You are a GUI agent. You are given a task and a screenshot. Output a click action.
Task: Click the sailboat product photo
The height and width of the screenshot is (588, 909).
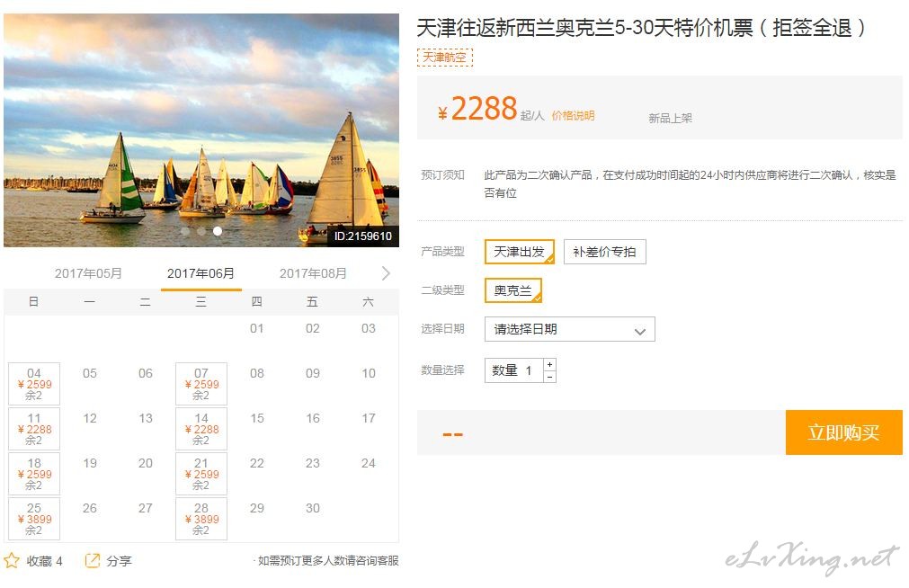201,130
